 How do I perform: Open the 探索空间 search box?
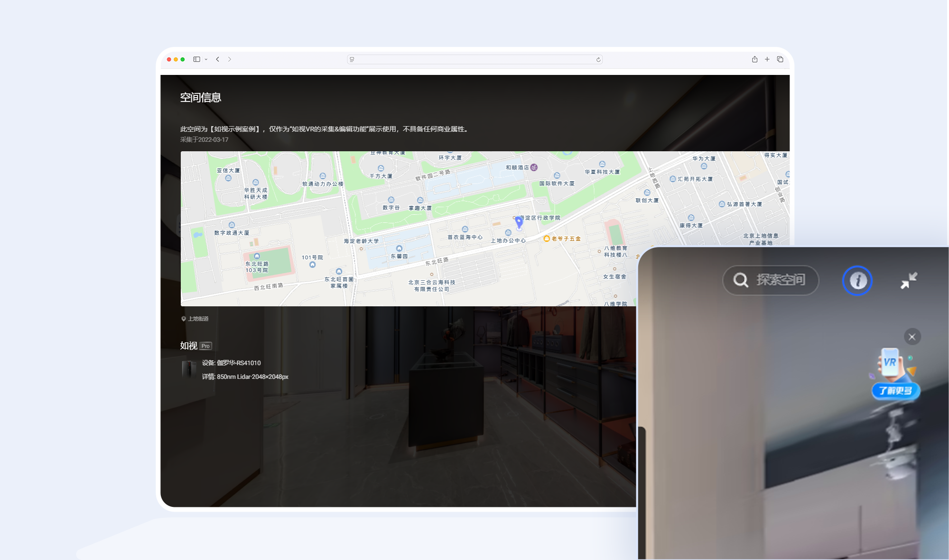pyautogui.click(x=771, y=280)
